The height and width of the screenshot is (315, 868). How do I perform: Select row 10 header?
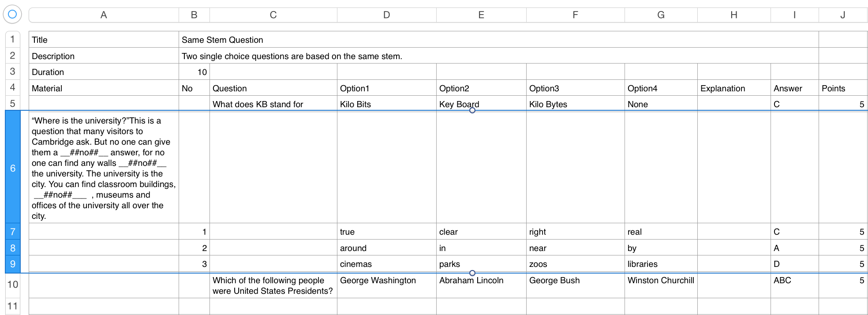pos(12,285)
